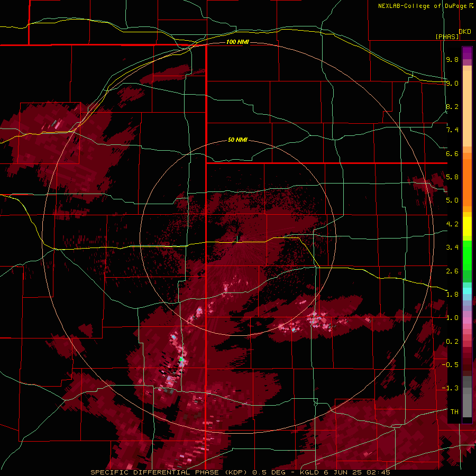
Task: Click the 7.4 scale value
Action: [x=452, y=130]
